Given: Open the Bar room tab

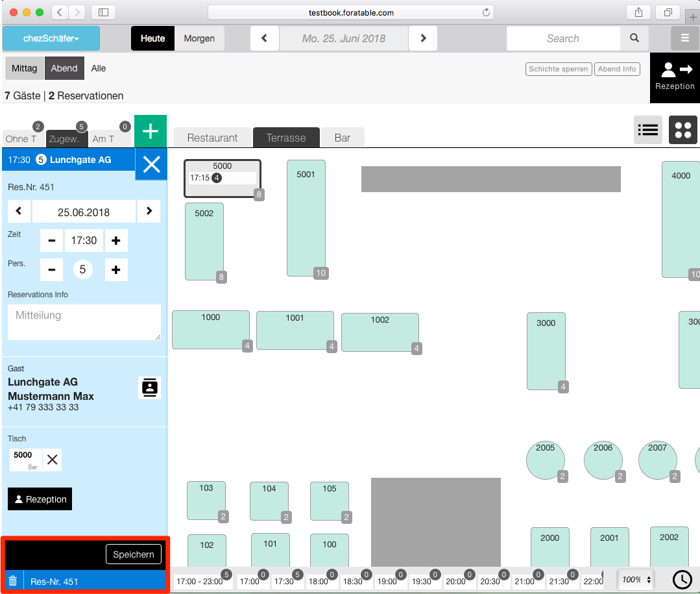Looking at the screenshot, I should [343, 138].
